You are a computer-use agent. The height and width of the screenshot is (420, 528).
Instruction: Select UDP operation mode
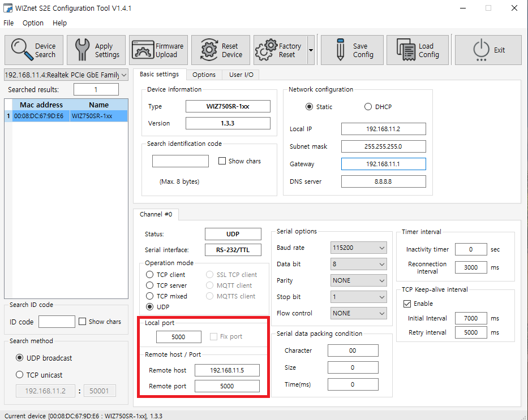150,307
